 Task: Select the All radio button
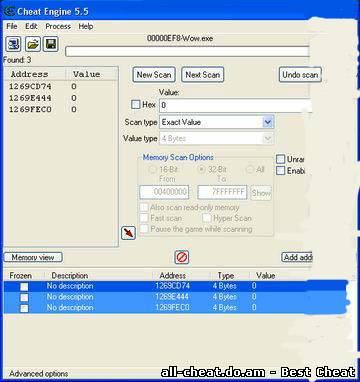[x=250, y=170]
